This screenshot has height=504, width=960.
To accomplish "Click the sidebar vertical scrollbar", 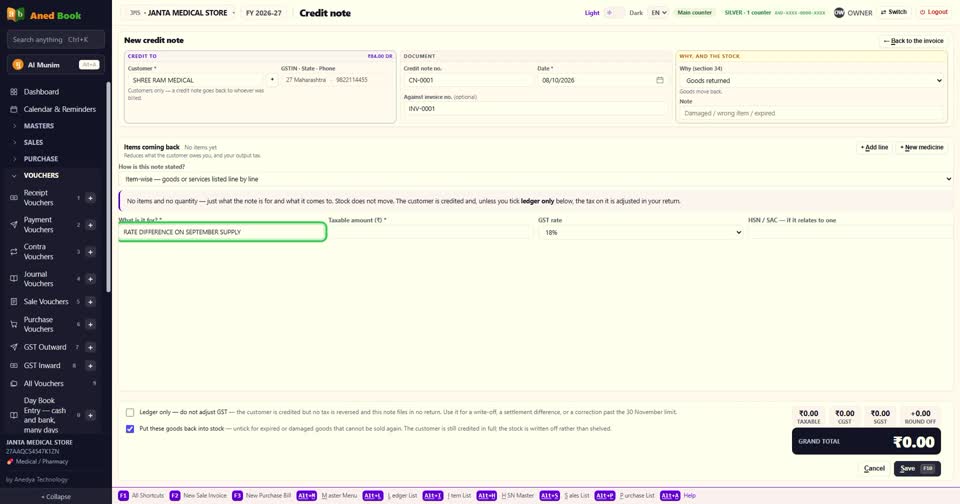I will point(108,187).
